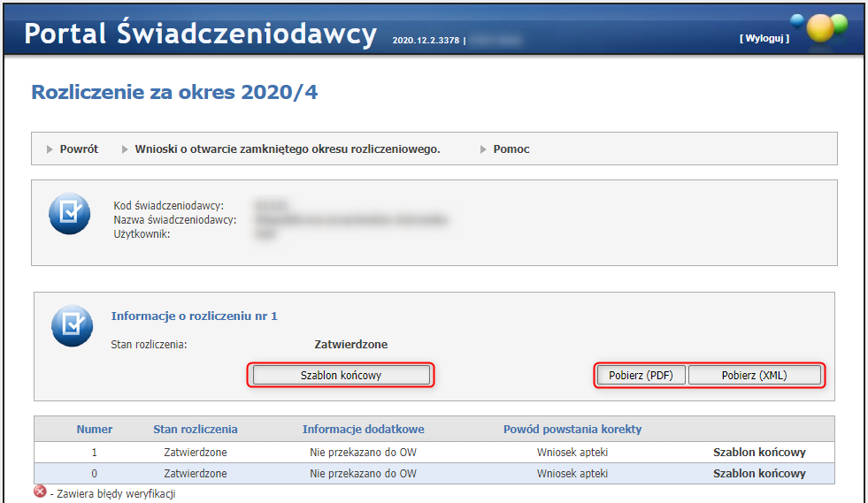The width and height of the screenshot is (868, 503).
Task: Click the Numer column header
Action: tap(95, 430)
